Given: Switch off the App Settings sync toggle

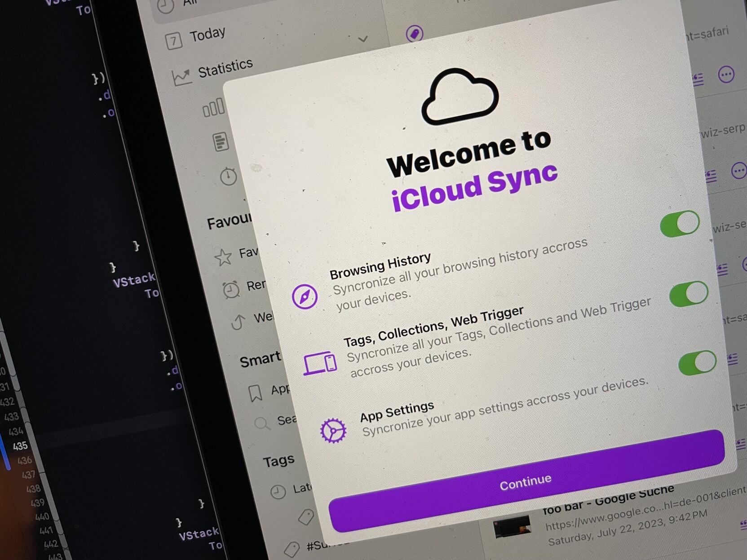Looking at the screenshot, I should coord(698,363).
